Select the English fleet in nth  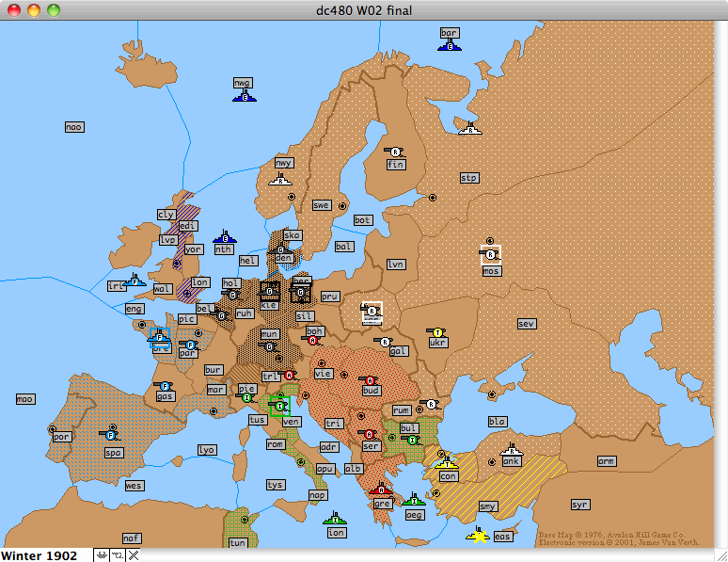(x=225, y=237)
